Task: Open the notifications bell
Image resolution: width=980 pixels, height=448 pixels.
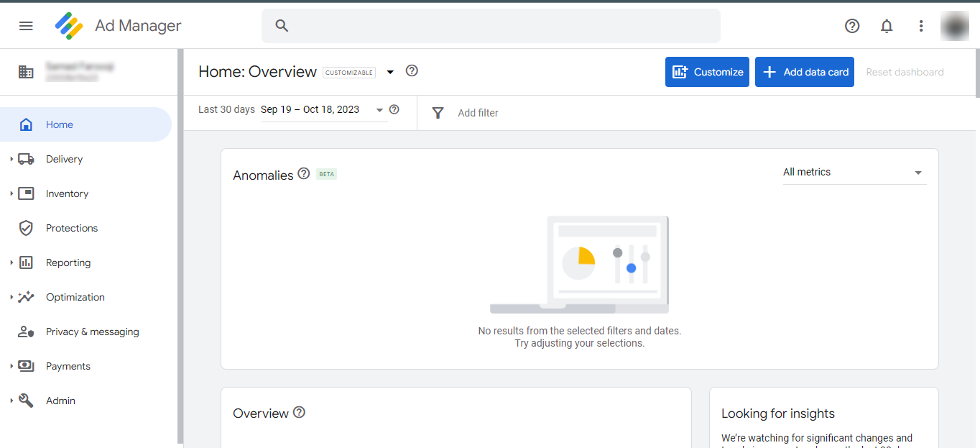Action: click(887, 26)
